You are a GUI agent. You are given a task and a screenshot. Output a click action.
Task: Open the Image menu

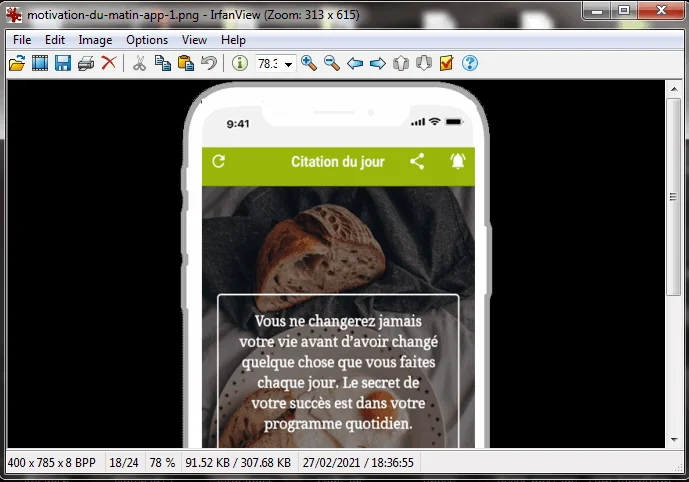point(95,40)
